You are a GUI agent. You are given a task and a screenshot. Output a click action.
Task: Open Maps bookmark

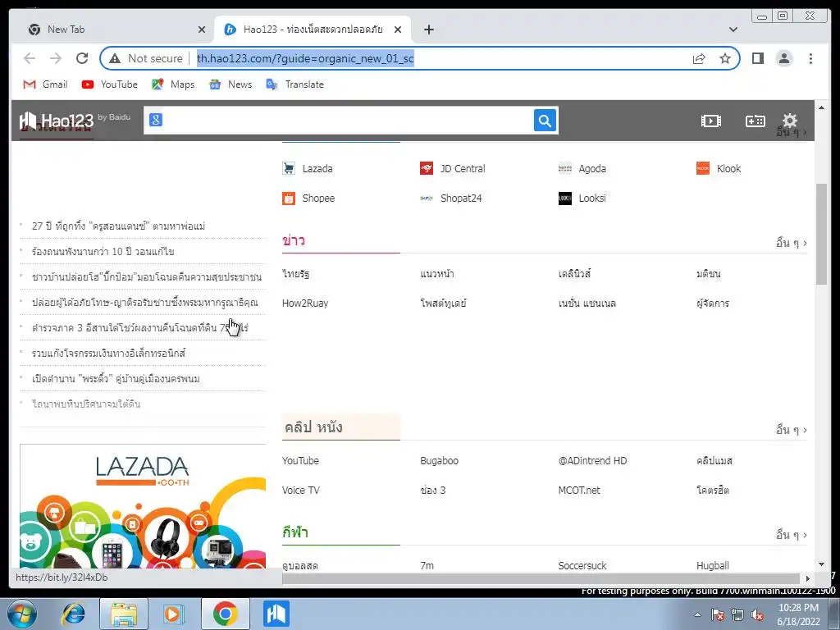tap(173, 84)
